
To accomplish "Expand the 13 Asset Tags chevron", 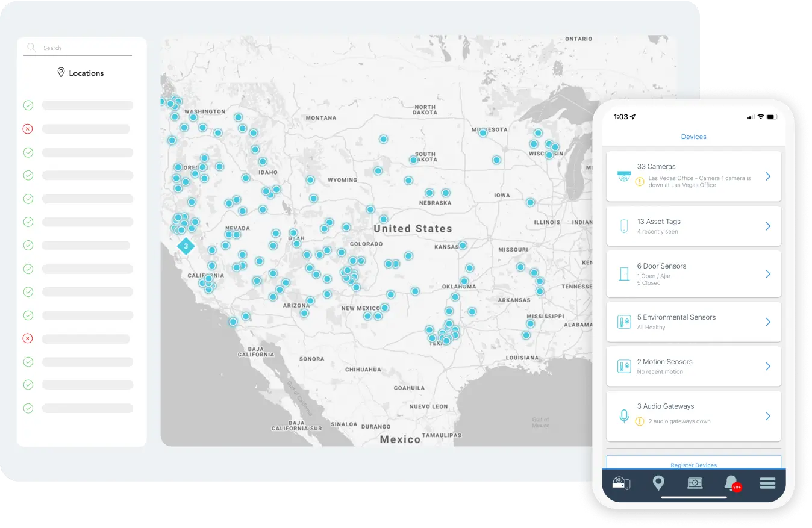I will pos(768,226).
